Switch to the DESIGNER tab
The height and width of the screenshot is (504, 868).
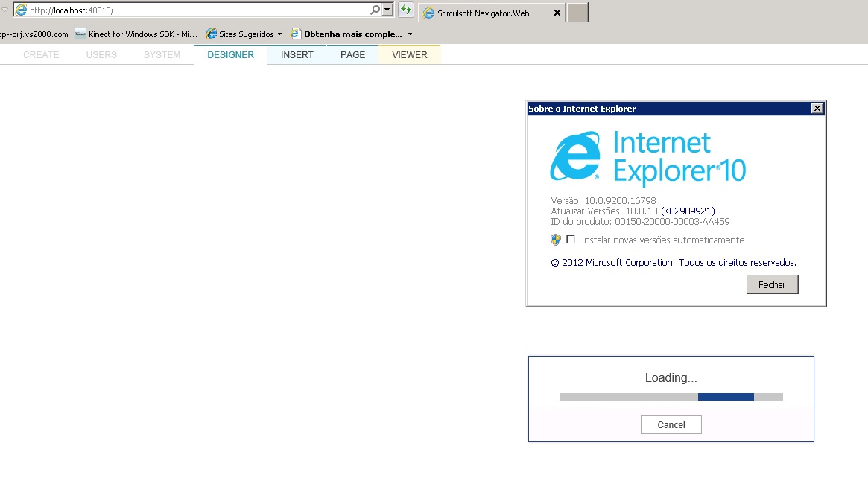(230, 55)
